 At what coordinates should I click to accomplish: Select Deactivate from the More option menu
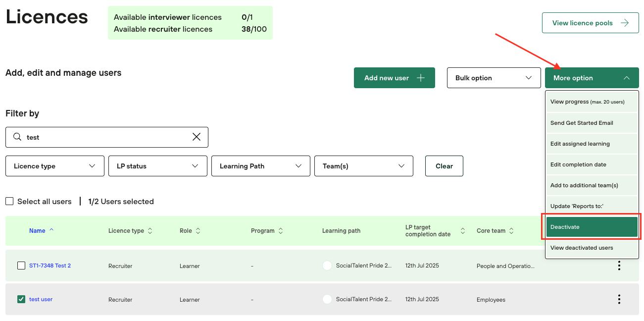pos(592,227)
